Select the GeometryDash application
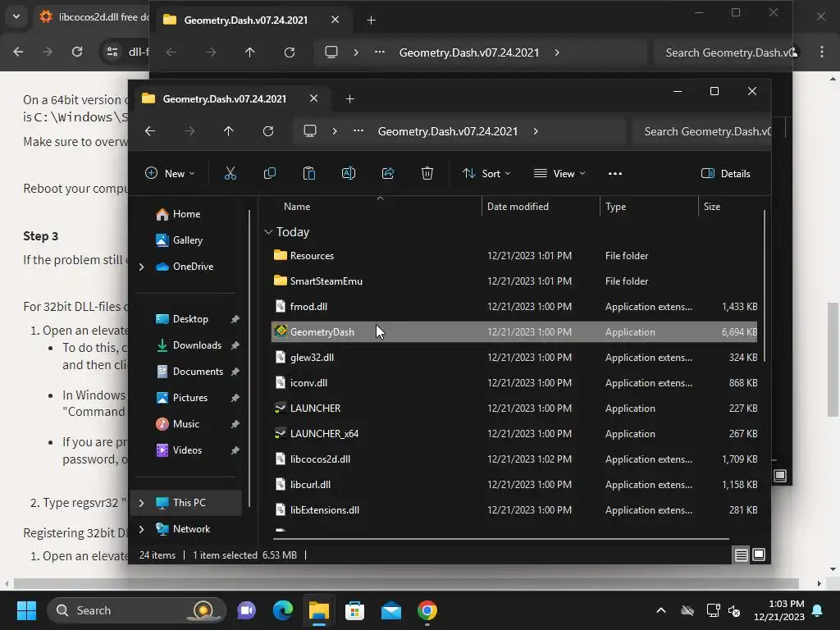 coord(514,332)
